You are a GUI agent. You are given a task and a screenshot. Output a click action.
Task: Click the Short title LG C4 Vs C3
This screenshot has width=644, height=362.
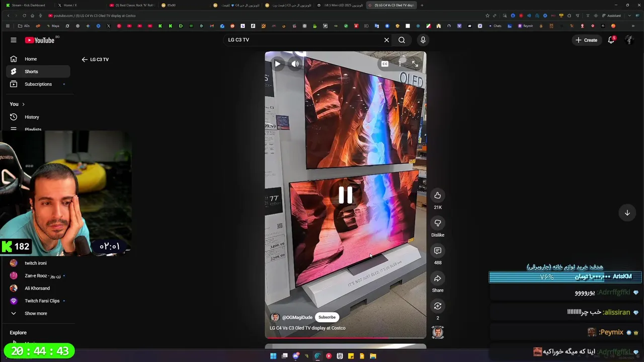tap(307, 328)
